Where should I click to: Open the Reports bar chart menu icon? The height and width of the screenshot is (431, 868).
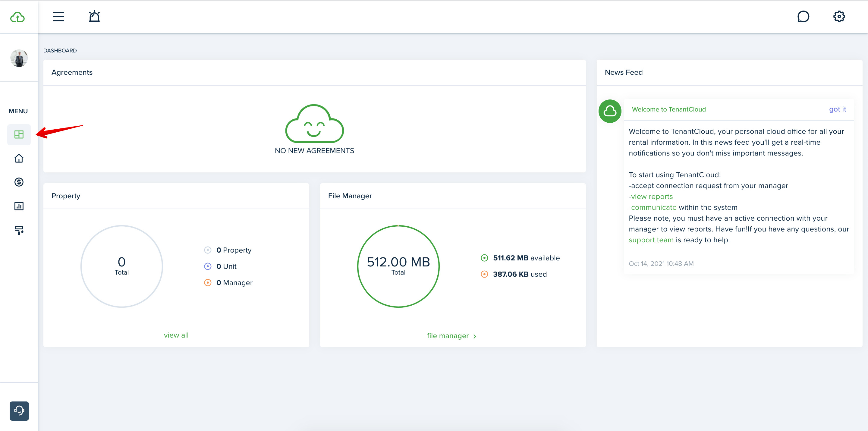(19, 206)
